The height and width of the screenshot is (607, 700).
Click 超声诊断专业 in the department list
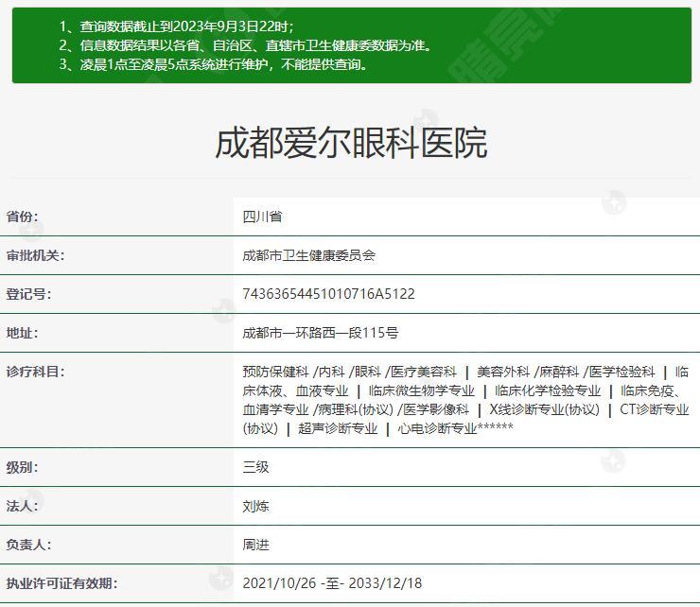pyautogui.click(x=338, y=429)
